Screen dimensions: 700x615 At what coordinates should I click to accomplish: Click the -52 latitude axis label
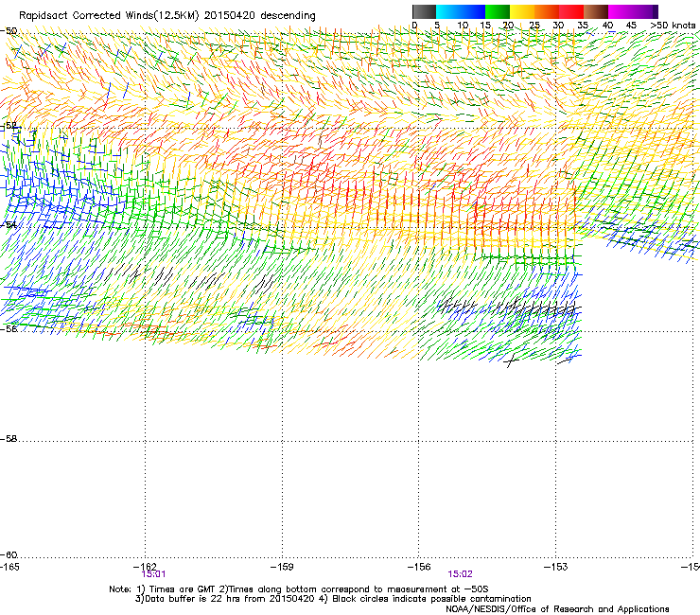pos(9,127)
